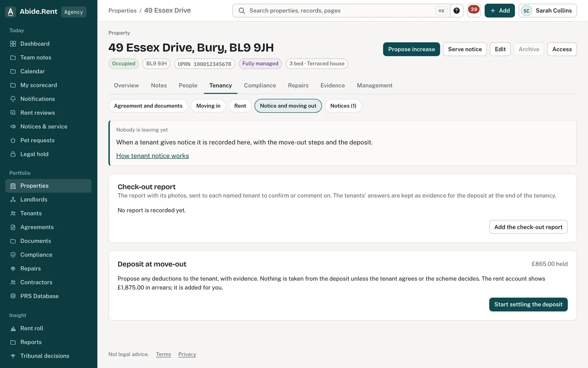Image resolution: width=588 pixels, height=368 pixels.
Task: Click the scales icon beside Tribunal decisions
Action: click(x=13, y=356)
